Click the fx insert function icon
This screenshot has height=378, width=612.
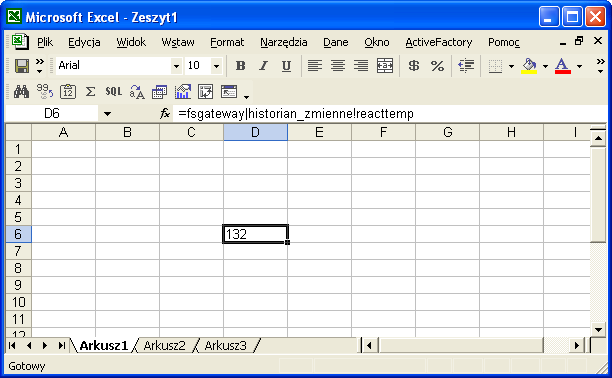point(165,114)
